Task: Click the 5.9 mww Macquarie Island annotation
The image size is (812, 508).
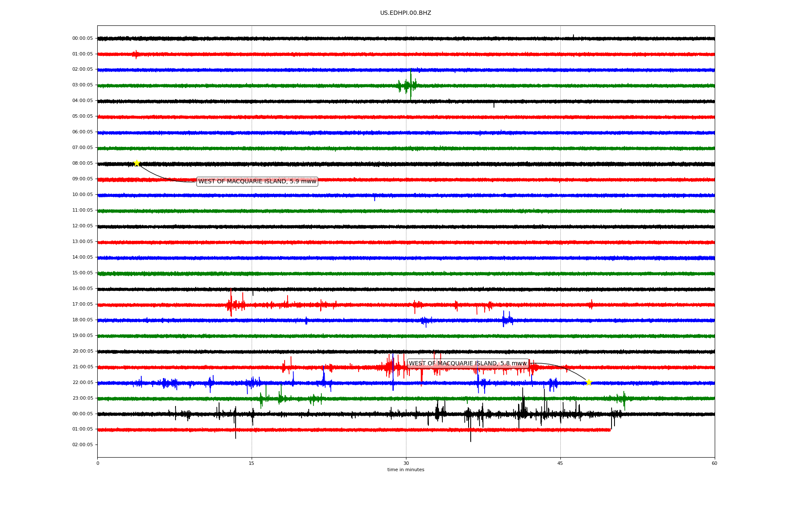Action: tap(257, 182)
